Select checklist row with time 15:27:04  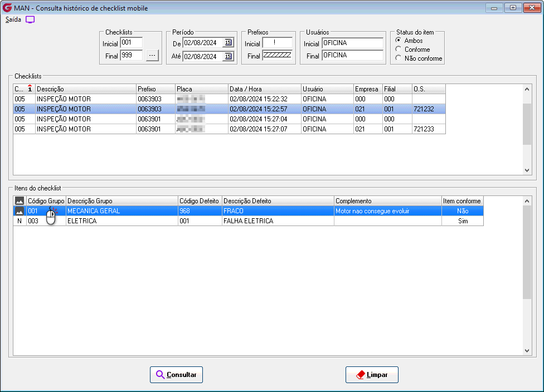229,119
